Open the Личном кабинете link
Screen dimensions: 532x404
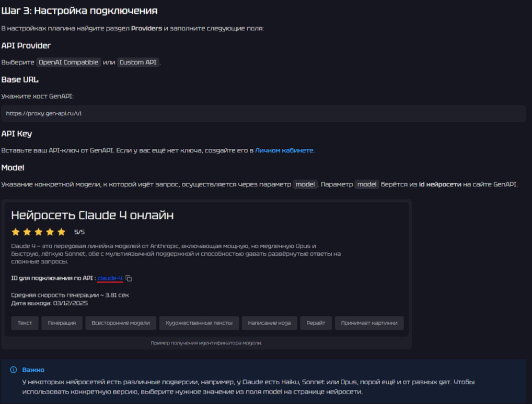pyautogui.click(x=284, y=150)
